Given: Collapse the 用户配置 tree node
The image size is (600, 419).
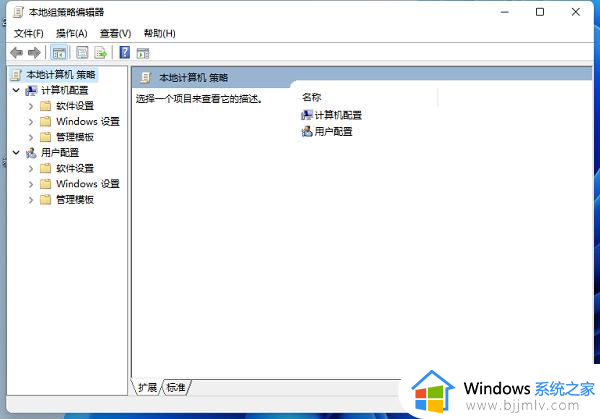Looking at the screenshot, I should point(16,153).
